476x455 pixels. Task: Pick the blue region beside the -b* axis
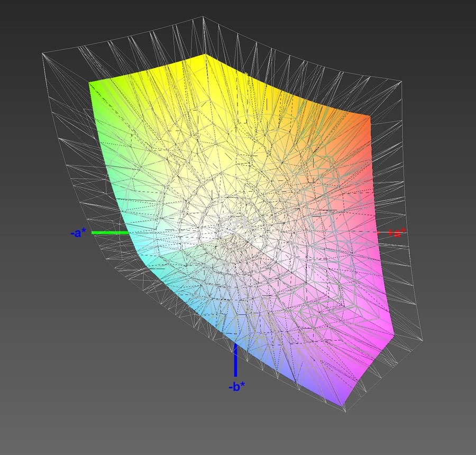coord(264,360)
